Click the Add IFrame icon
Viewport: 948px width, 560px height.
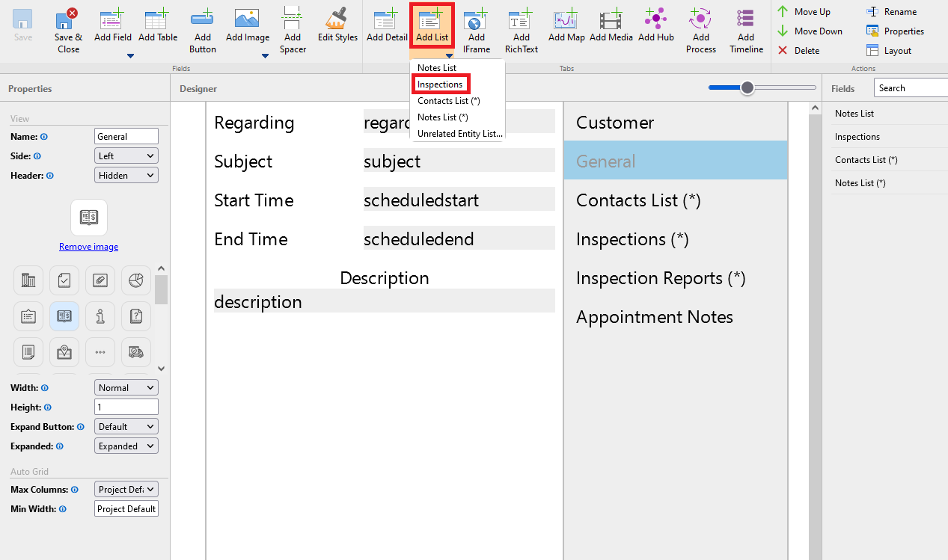click(x=476, y=19)
